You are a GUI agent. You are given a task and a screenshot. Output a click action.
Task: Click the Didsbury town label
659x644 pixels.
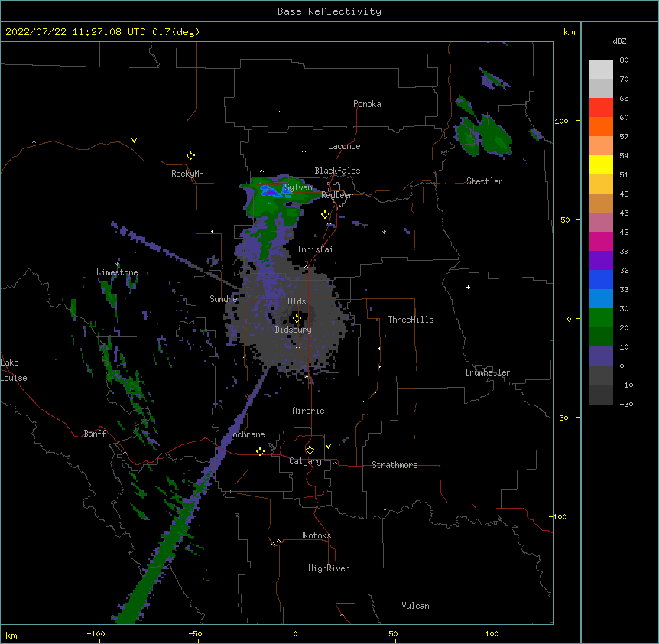point(293,330)
